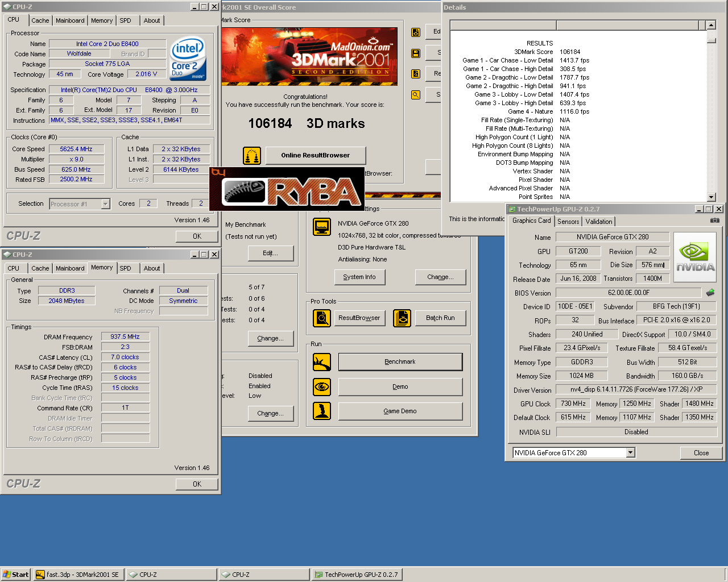Click the System Info button
This screenshot has height=582, width=728.
pos(359,277)
